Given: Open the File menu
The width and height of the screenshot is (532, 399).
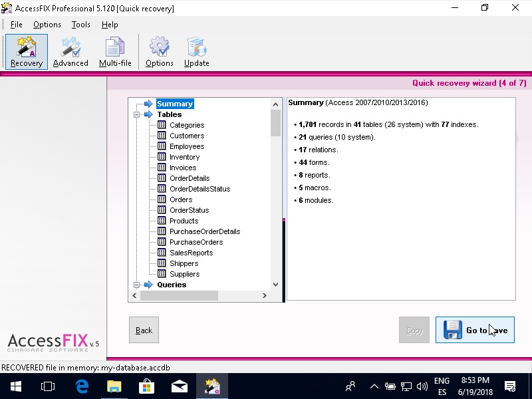Looking at the screenshot, I should [x=16, y=25].
